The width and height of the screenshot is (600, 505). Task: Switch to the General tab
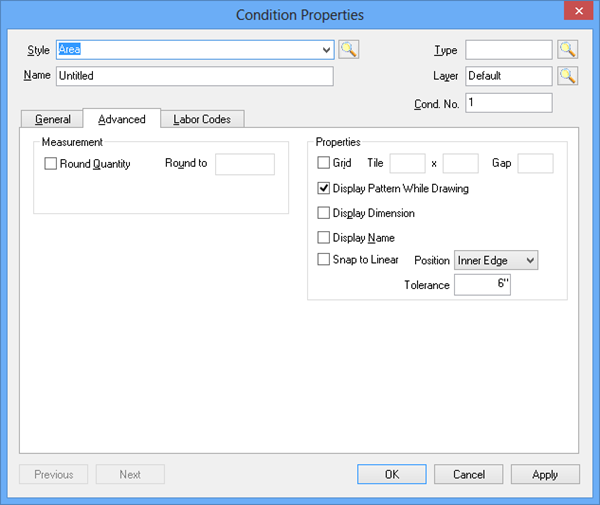pos(52,119)
